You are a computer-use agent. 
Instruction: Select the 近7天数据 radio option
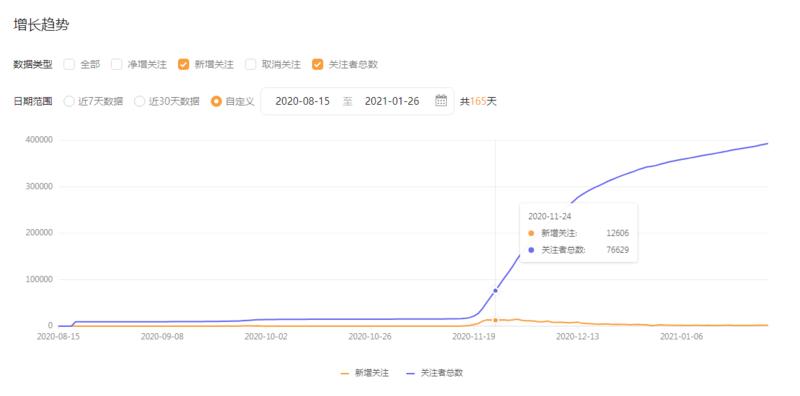point(69,101)
